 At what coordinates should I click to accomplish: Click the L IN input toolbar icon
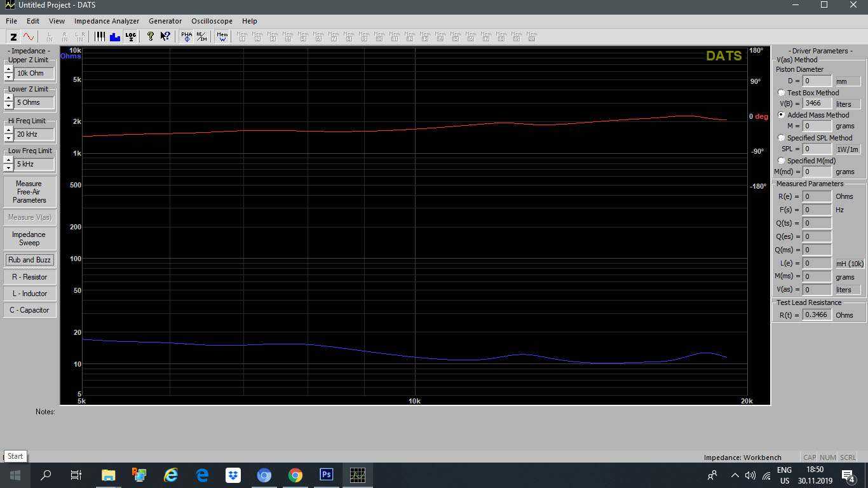[x=49, y=37]
